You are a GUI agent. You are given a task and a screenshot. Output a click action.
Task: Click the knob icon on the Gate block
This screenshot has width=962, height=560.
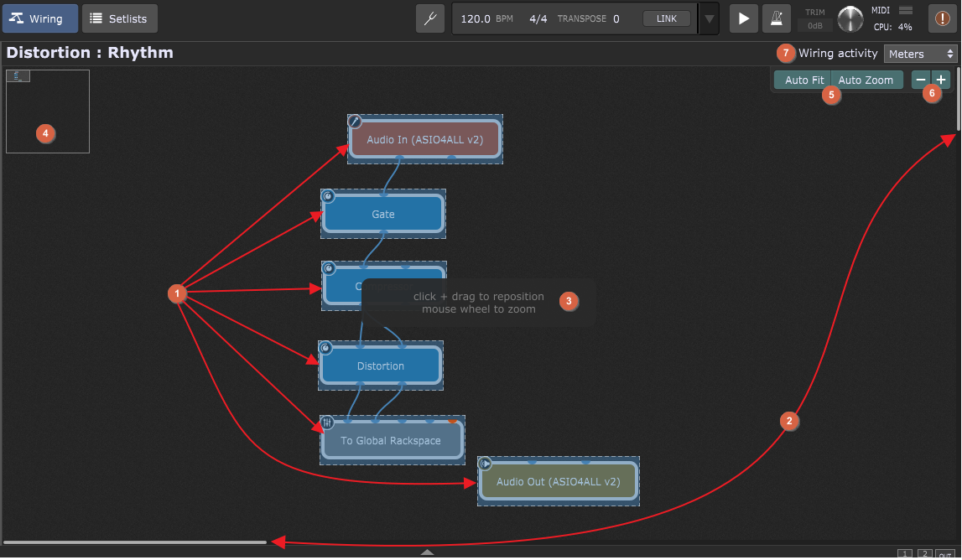[328, 196]
